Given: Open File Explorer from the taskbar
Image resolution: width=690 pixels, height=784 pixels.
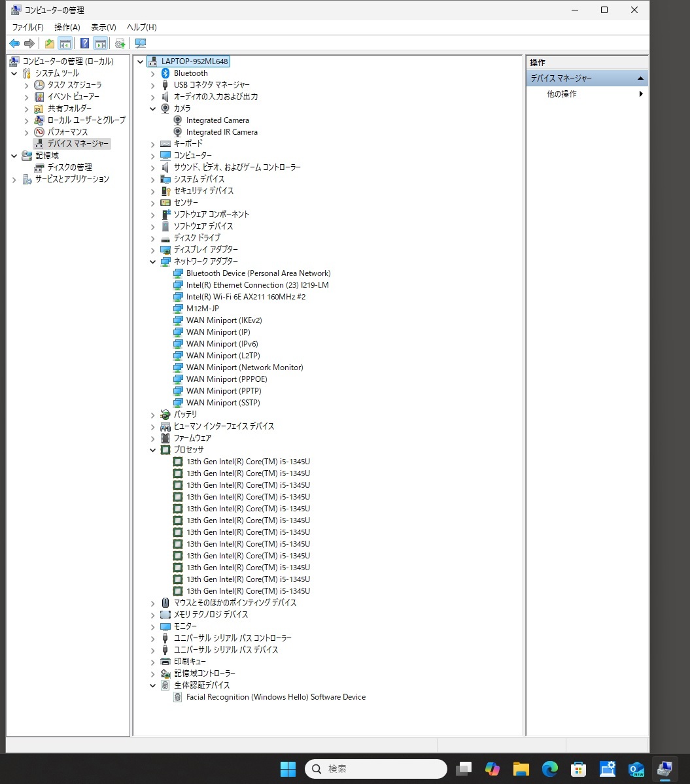Looking at the screenshot, I should tap(521, 769).
